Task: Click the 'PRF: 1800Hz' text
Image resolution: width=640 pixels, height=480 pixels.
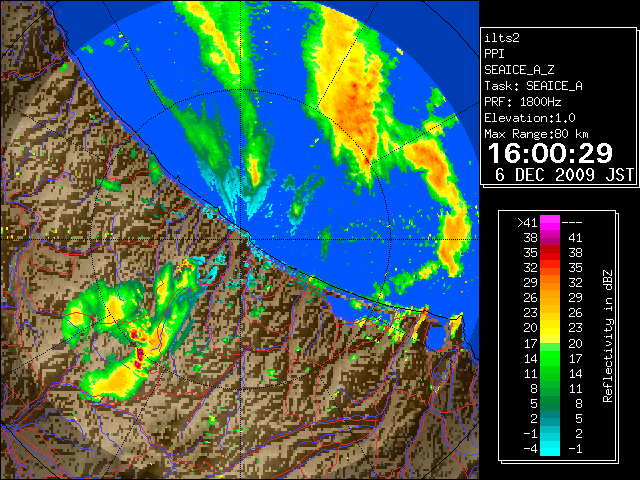Action: [x=522, y=102]
